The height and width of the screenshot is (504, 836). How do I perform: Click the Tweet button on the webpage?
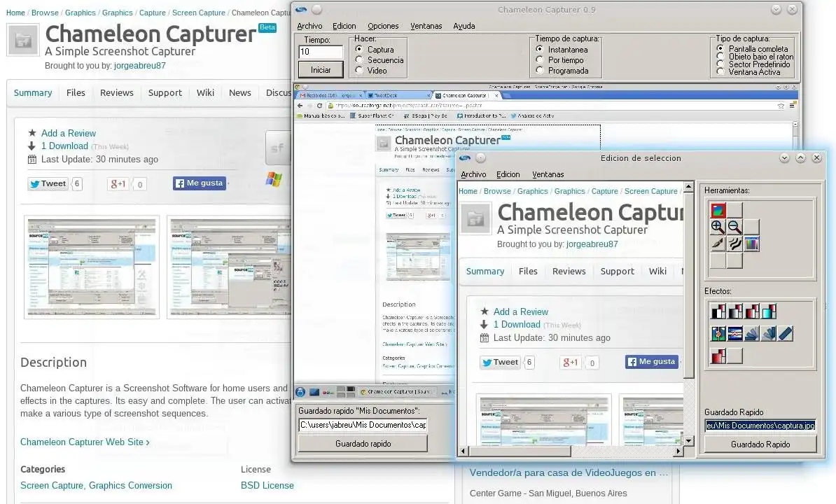[48, 184]
